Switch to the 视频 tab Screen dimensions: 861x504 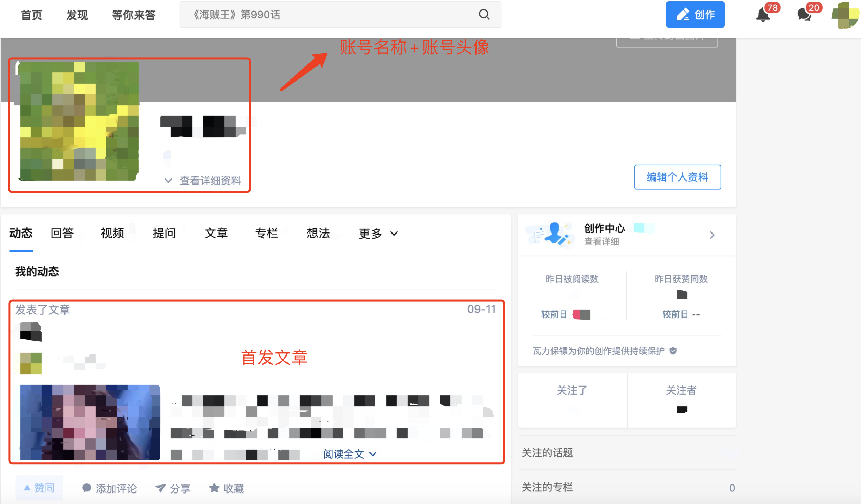click(112, 233)
